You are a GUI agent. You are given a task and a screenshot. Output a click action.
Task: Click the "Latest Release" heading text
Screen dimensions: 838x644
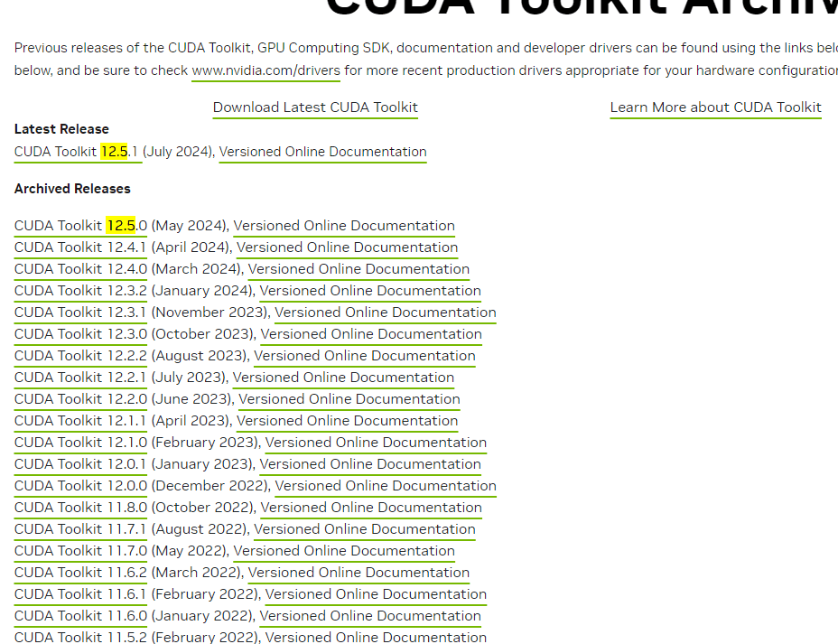click(61, 129)
